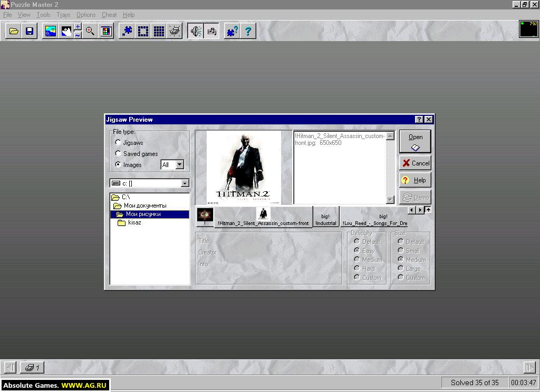540x392 pixels.
Task: Click the single blue puzzle piece icon
Action: pyautogui.click(x=127, y=31)
